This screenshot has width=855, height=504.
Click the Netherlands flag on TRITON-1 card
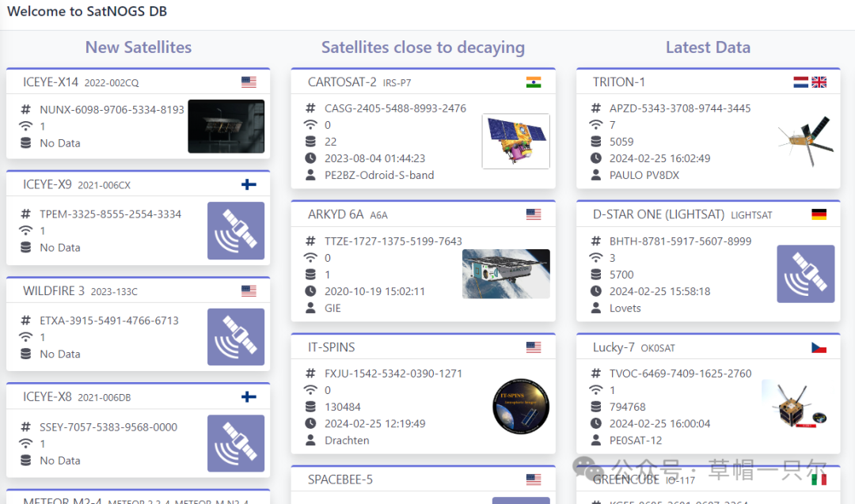click(x=800, y=81)
